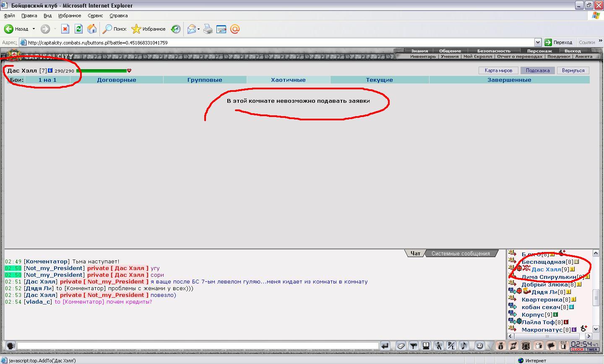Click the flag icon in bottom toolbar
Image resolution: width=604 pixels, height=364 pixels.
point(551,346)
